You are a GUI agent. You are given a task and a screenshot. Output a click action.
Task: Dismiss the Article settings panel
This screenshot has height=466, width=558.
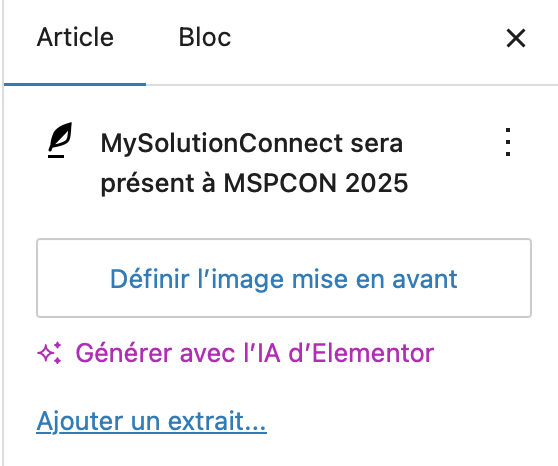[x=516, y=38]
